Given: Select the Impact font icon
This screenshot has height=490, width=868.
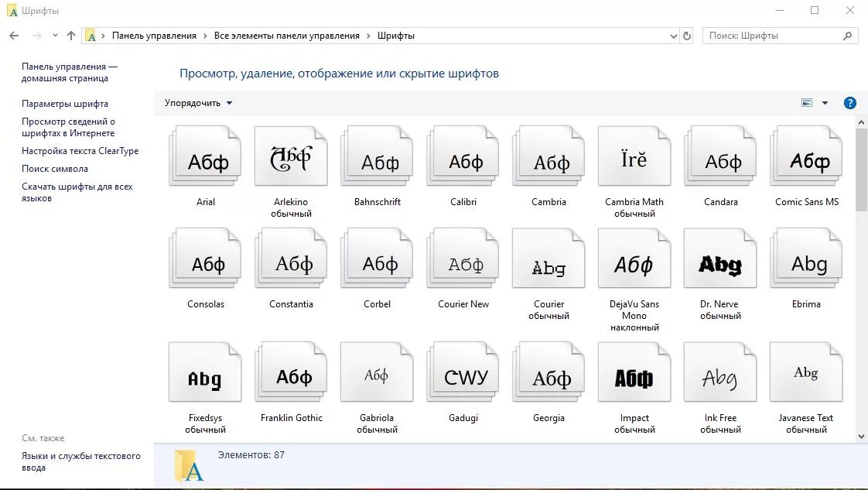Looking at the screenshot, I should (634, 372).
